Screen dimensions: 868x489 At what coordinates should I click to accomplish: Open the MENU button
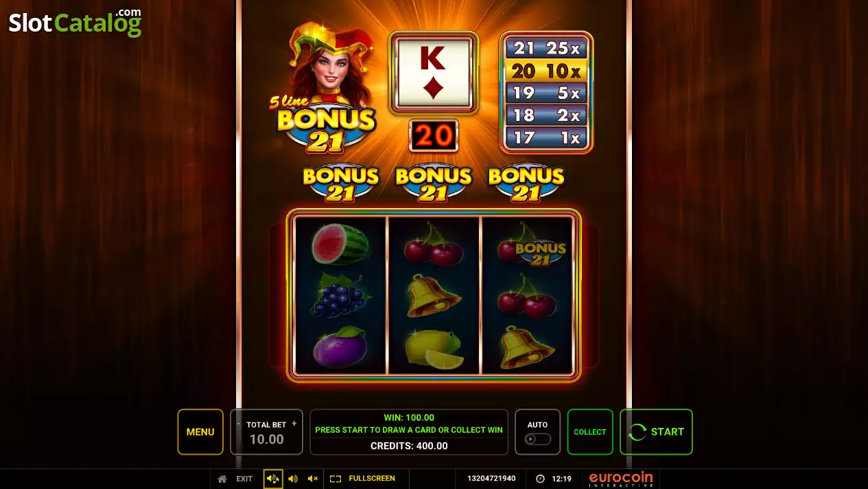tap(200, 432)
